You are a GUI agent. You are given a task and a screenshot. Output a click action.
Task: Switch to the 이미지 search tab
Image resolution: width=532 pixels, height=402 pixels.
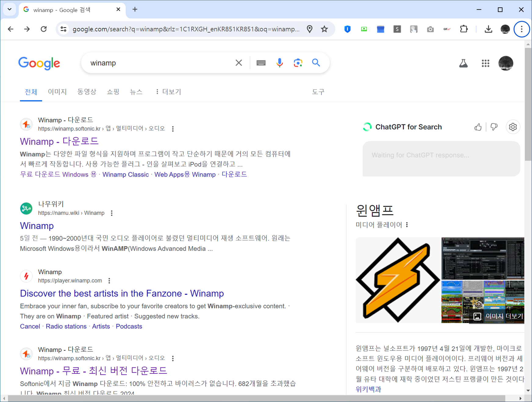[57, 92]
